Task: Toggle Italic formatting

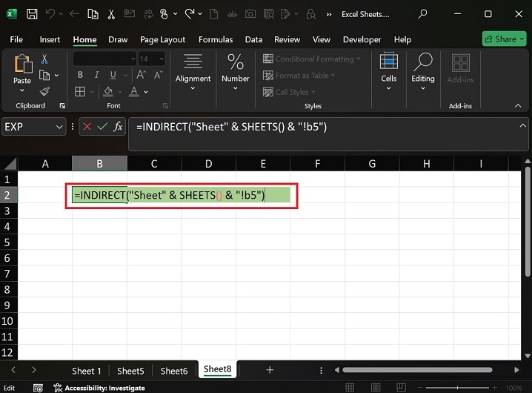Action: [95, 76]
